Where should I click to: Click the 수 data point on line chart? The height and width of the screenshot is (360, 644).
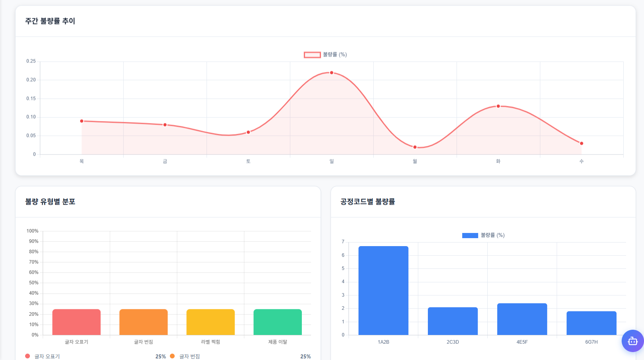click(581, 143)
